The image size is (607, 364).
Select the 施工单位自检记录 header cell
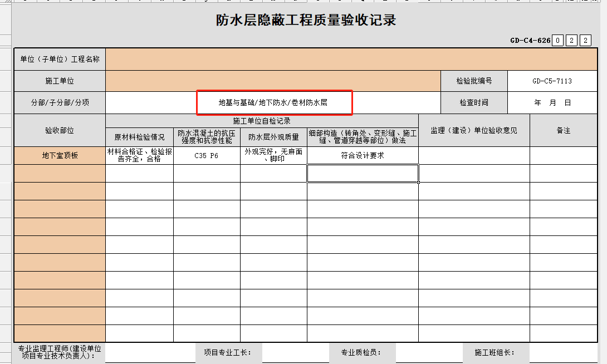(x=262, y=121)
